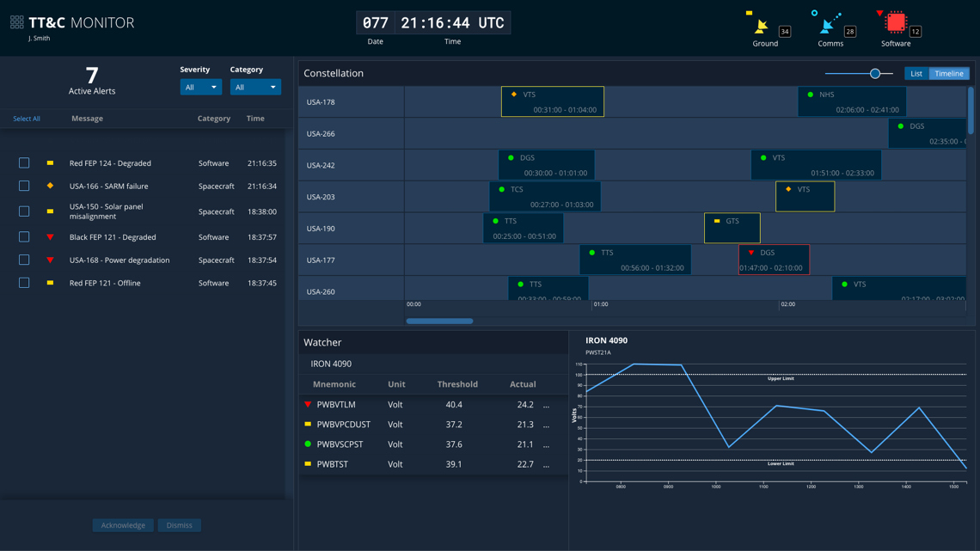
Task: Select USA-260 TTS contact block
Action: point(548,288)
